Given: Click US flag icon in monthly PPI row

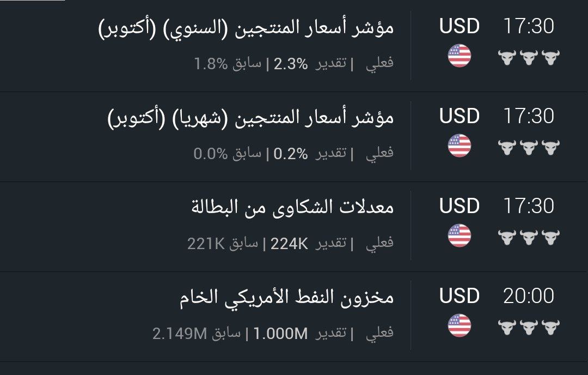Looking at the screenshot, I should [459, 146].
